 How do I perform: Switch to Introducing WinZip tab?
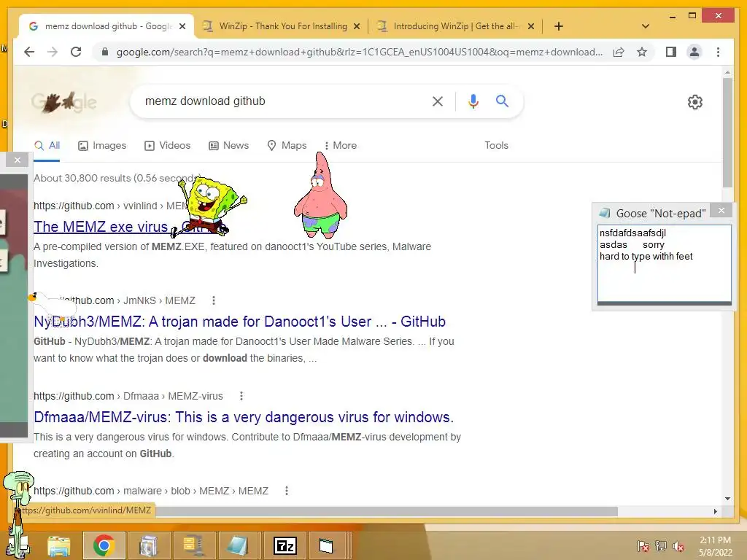click(455, 26)
